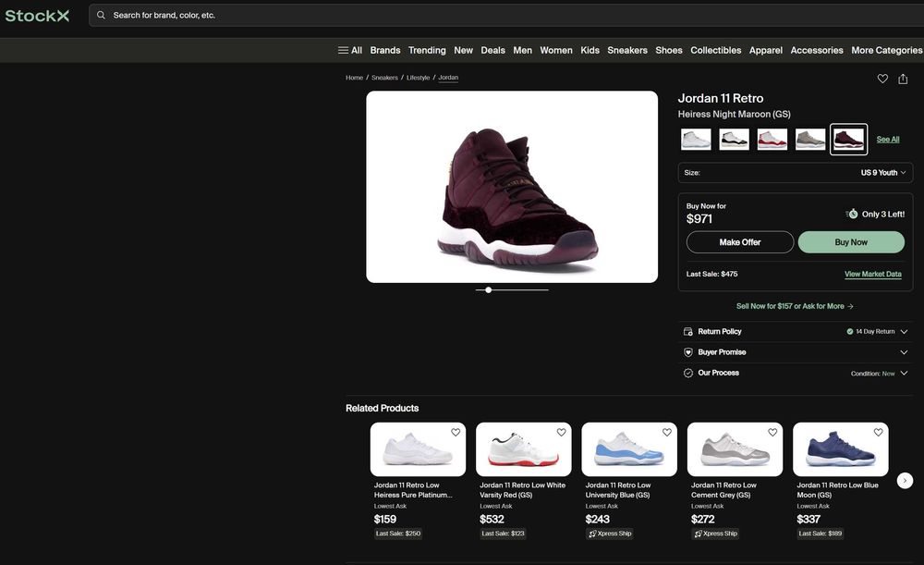Favorite this Jordan 11 Retro with heart icon
This screenshot has width=924, height=565.
click(882, 79)
